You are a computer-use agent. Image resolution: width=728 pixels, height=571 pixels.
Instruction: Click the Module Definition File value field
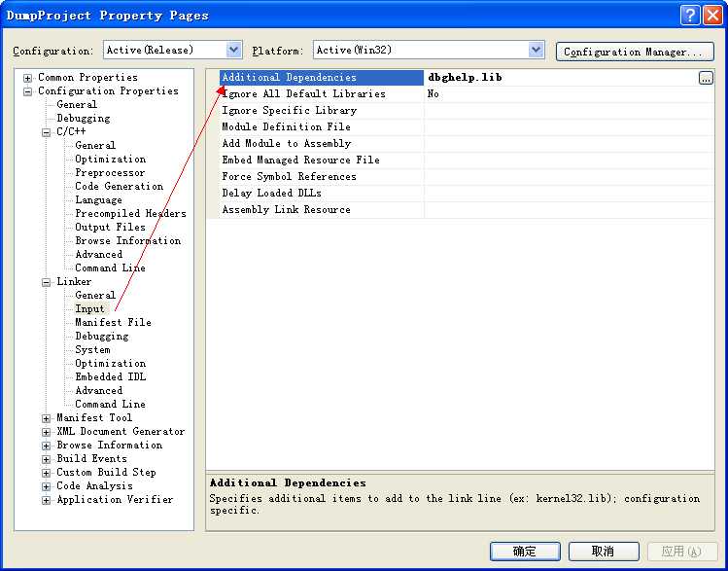coord(570,126)
